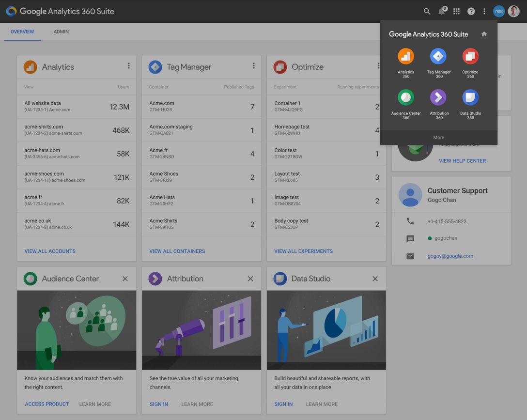Click the Google Analytics 360 Suite logo

click(60, 11)
